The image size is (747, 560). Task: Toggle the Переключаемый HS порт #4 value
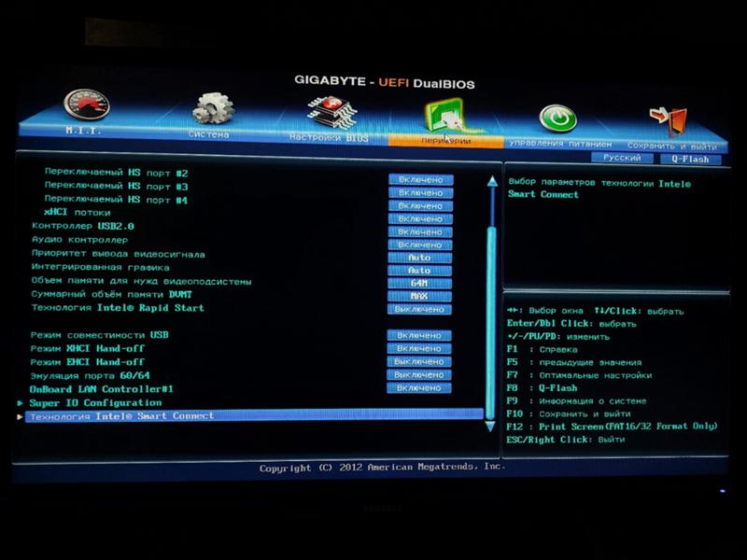421,205
